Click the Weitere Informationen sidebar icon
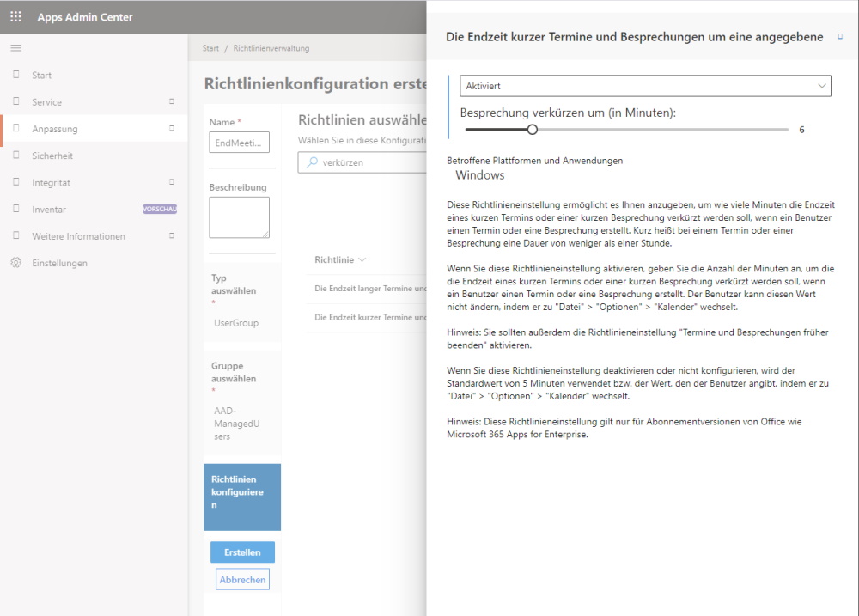Viewport: 859px width, 616px height. [x=15, y=235]
